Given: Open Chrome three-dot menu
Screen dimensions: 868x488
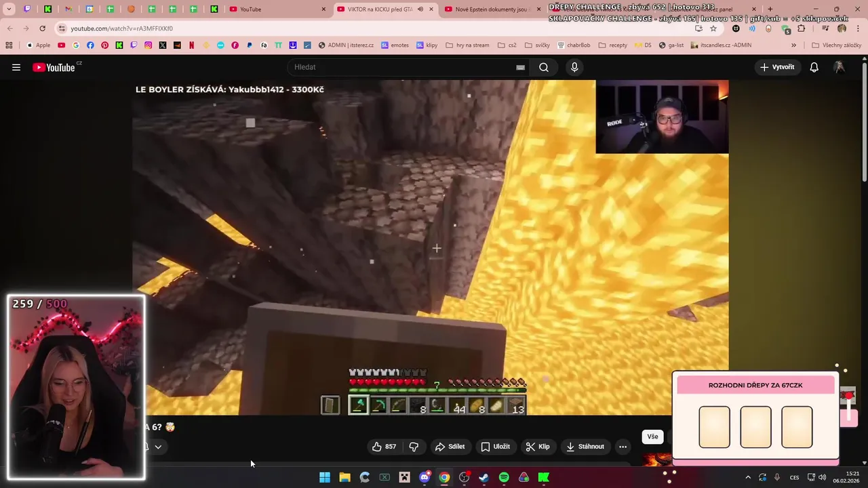Looking at the screenshot, I should [857, 28].
